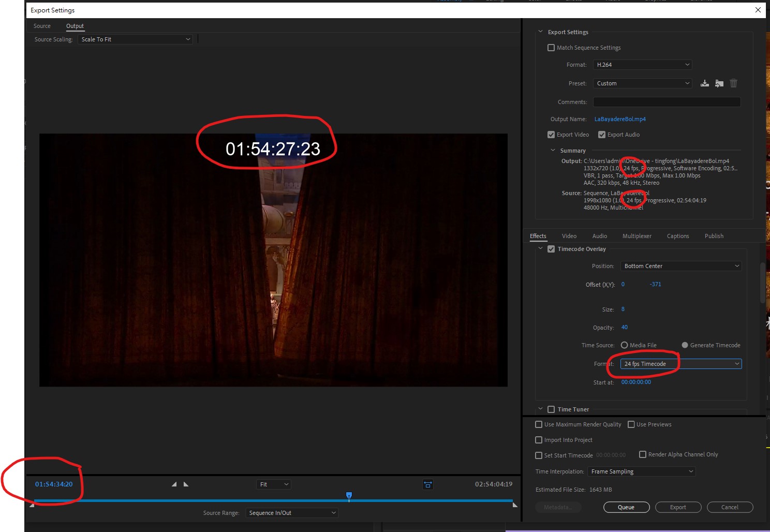
Task: Enable Match Sequence Settings
Action: [551, 47]
